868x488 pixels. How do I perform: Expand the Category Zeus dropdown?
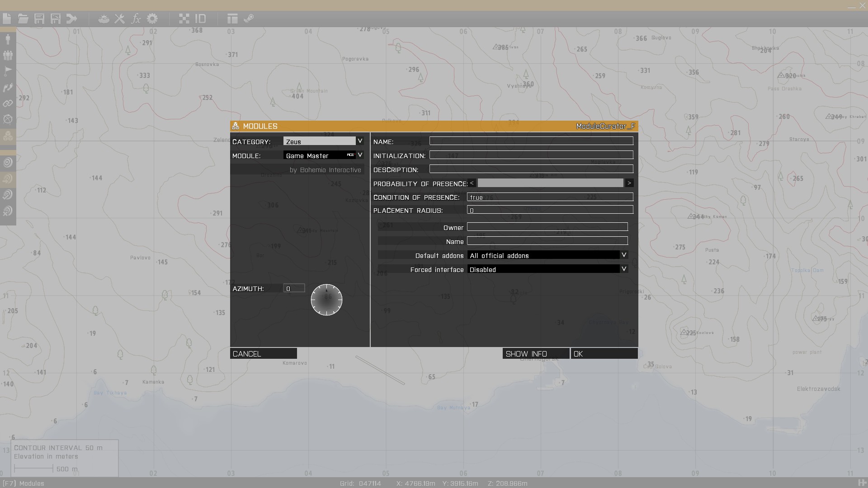[360, 141]
